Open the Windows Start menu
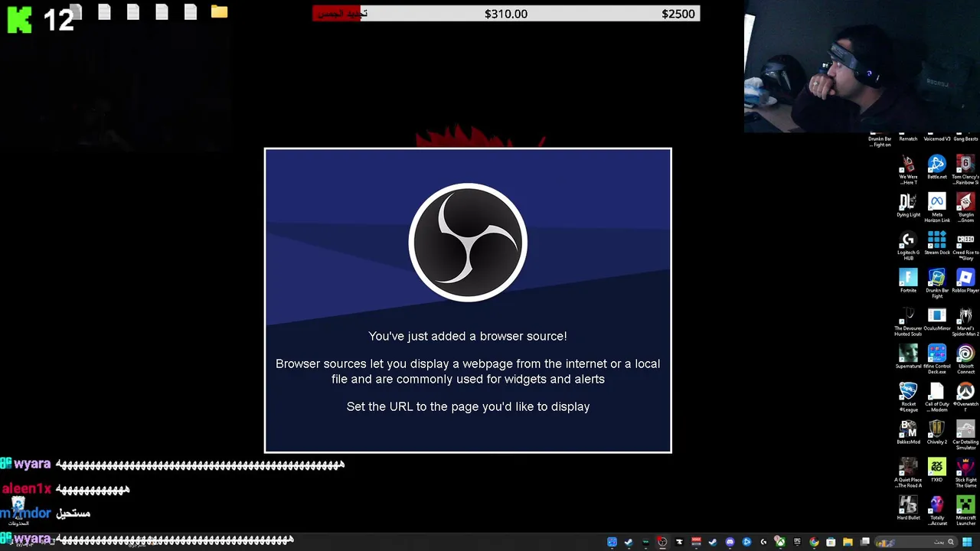Image resolution: width=980 pixels, height=551 pixels. click(x=967, y=542)
